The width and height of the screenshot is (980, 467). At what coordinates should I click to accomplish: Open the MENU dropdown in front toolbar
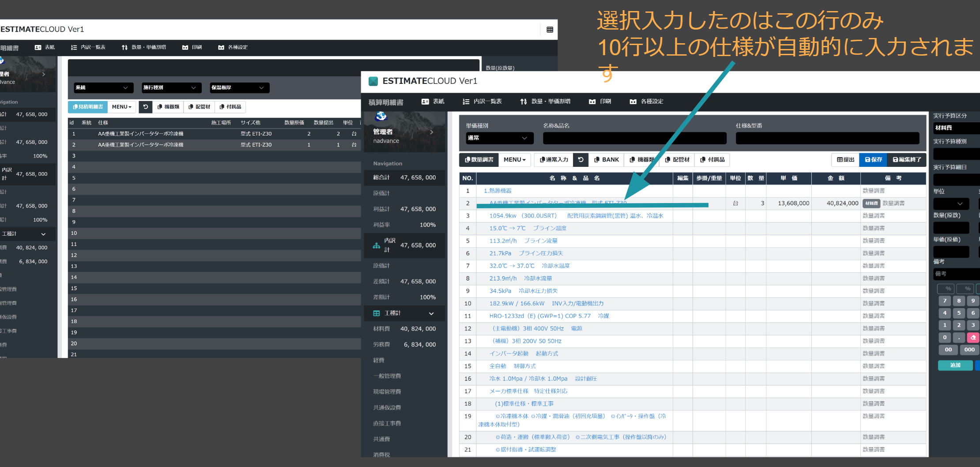click(514, 160)
